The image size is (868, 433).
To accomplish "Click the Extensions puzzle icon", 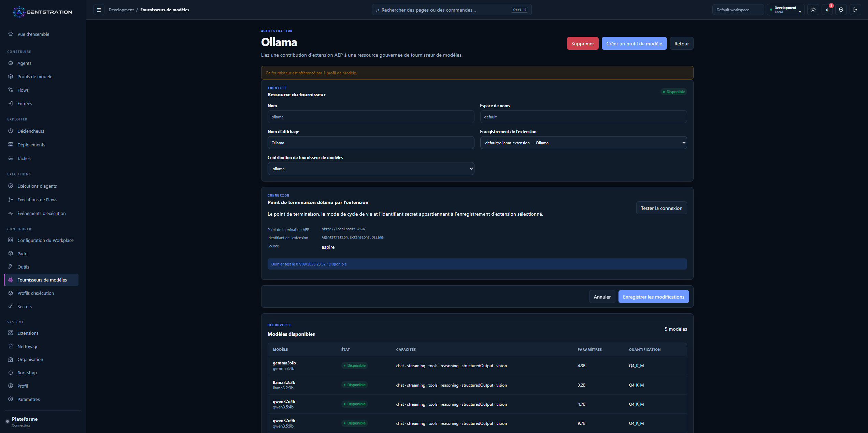I will point(11,333).
